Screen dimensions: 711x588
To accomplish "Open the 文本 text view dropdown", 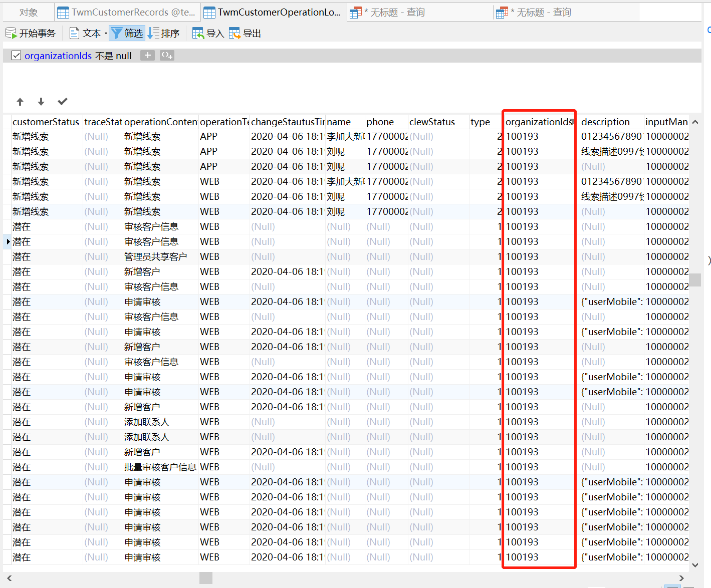I will point(88,34).
